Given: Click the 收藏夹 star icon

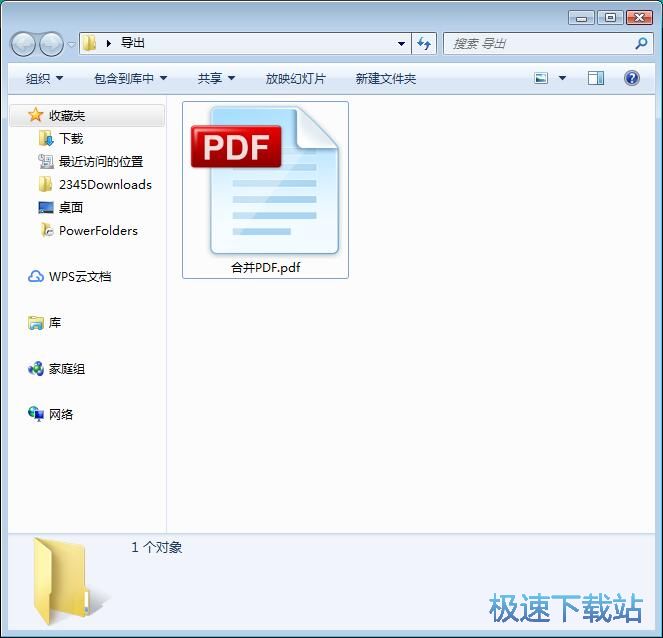Looking at the screenshot, I should coord(36,115).
